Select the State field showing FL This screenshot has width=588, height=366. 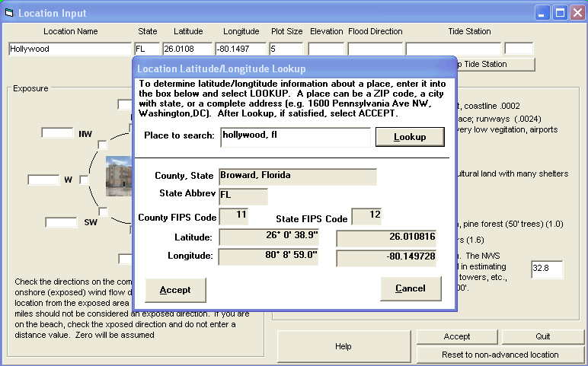(147, 49)
